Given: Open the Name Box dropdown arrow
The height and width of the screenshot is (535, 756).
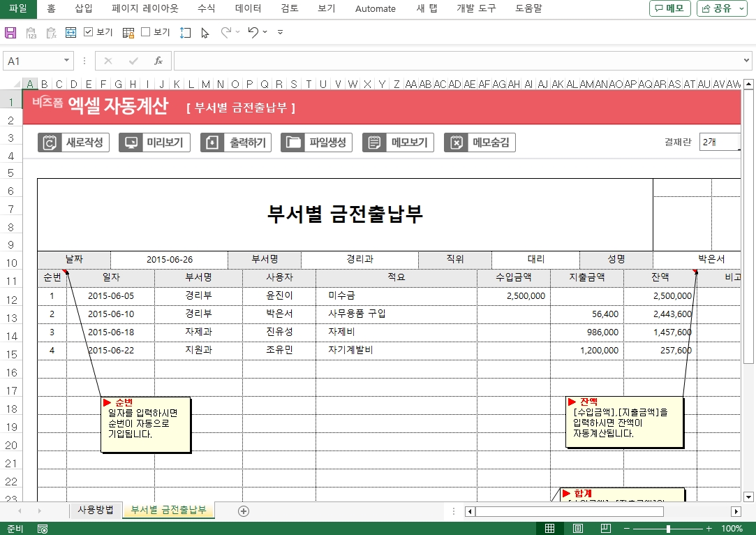Looking at the screenshot, I should (67, 61).
